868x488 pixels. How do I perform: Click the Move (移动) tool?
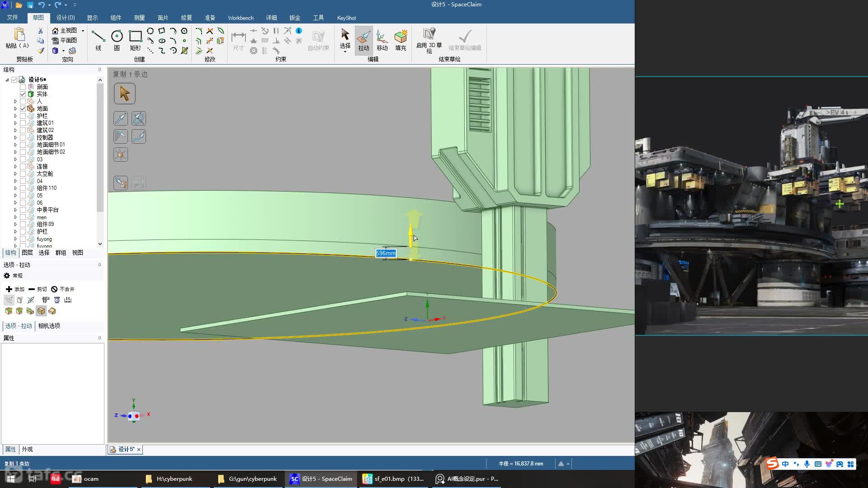click(x=382, y=40)
